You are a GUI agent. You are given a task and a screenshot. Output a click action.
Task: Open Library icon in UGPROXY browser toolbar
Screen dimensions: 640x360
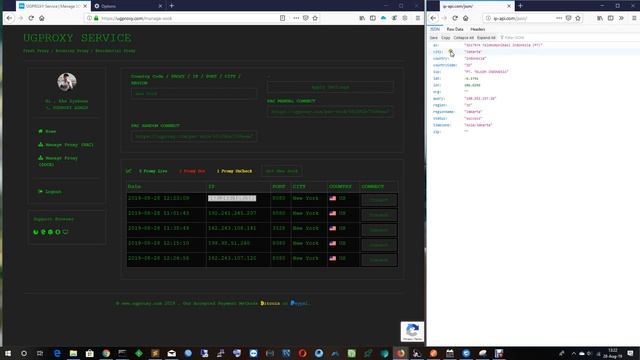coord(362,18)
